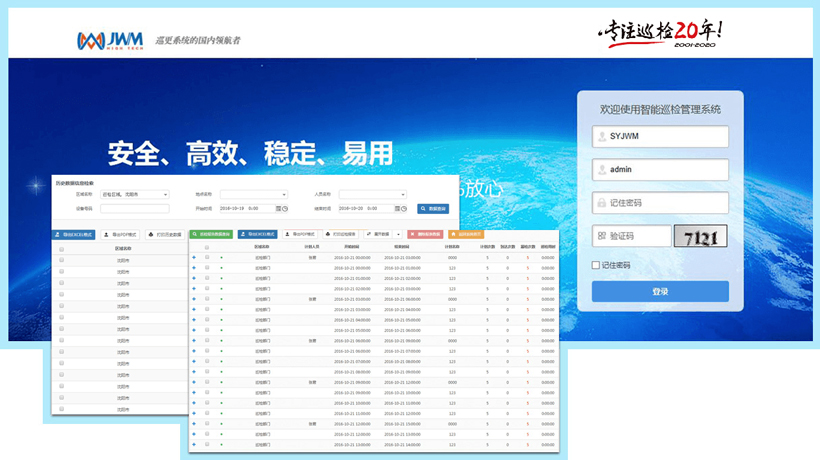
Task: Click the 设备号码 device number input field
Action: (x=134, y=208)
